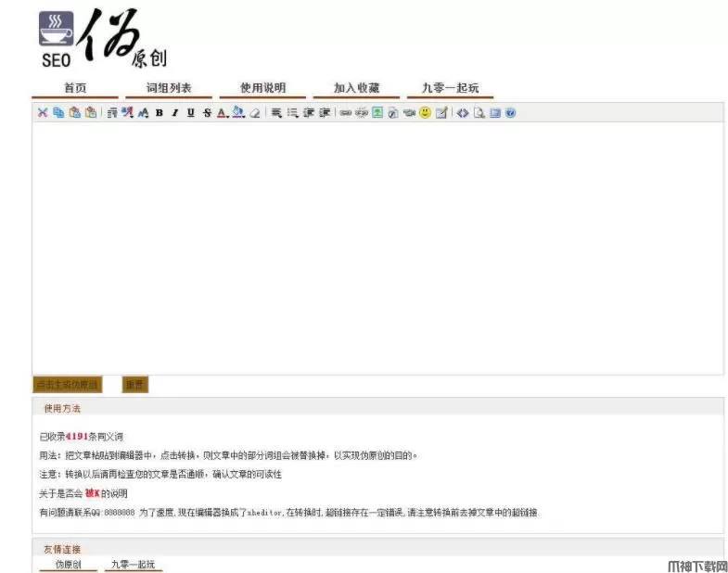Click the 重置 reset button

click(x=135, y=385)
